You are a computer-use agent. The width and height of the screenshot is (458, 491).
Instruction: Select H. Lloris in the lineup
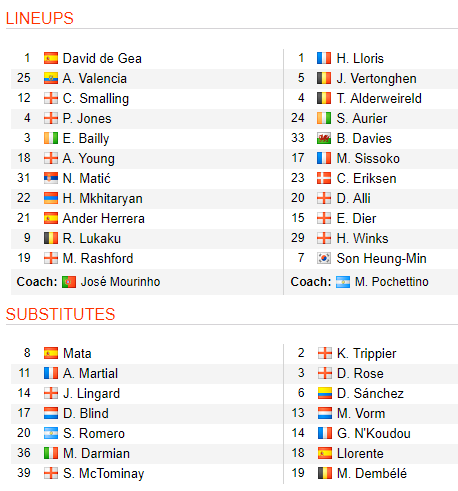360,58
